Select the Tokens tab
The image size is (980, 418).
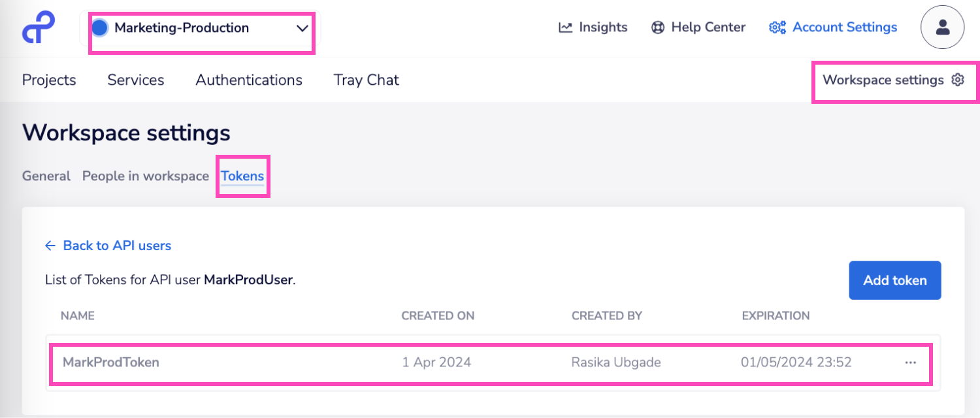coord(242,176)
